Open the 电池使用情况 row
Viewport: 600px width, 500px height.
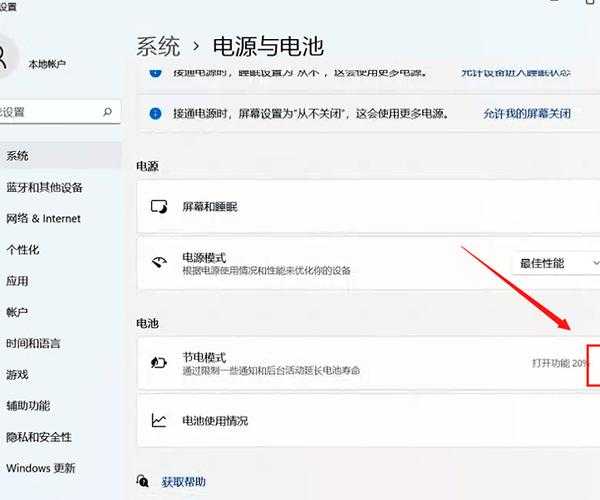click(x=368, y=421)
